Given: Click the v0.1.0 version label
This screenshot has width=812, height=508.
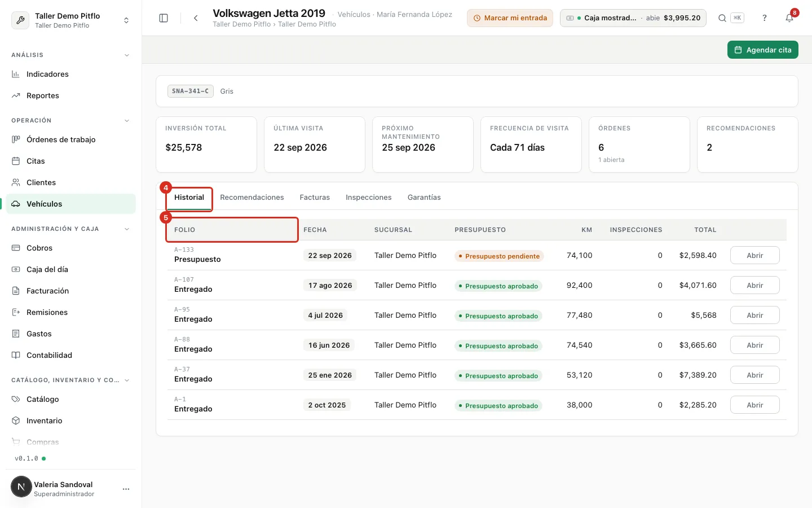Looking at the screenshot, I should (27, 458).
